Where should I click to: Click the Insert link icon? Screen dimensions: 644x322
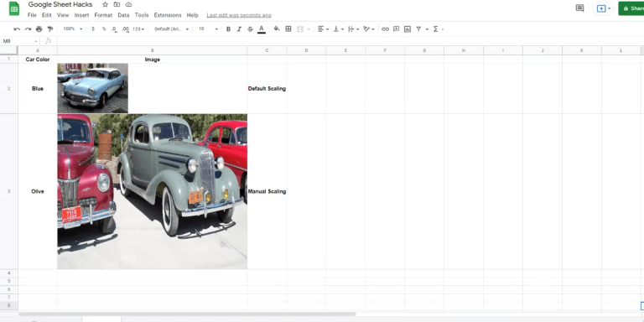pyautogui.click(x=385, y=29)
